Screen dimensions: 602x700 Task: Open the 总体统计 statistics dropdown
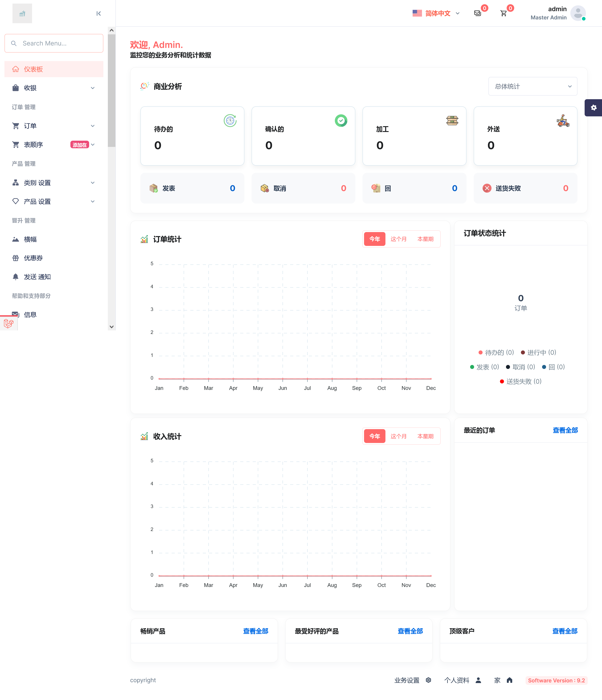tap(532, 86)
